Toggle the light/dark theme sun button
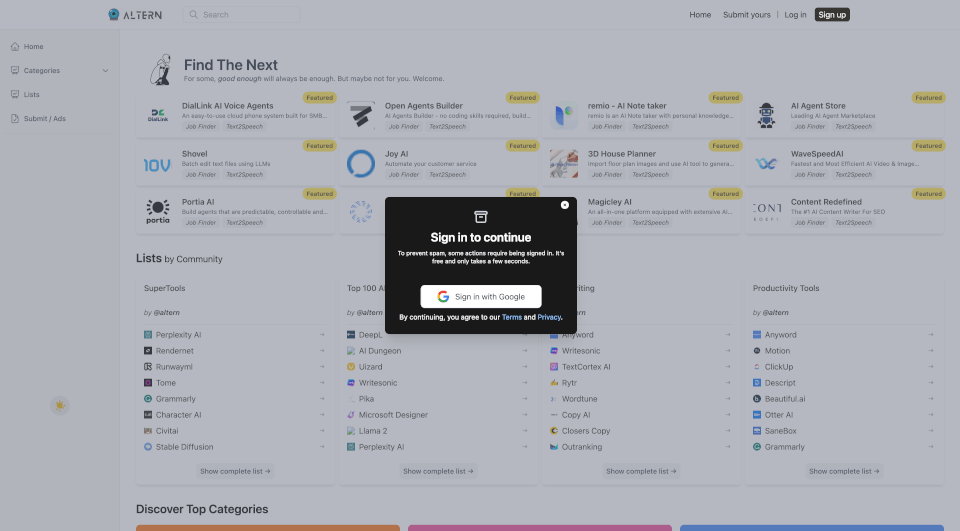Screen dimensions: 960x531 coord(59,405)
